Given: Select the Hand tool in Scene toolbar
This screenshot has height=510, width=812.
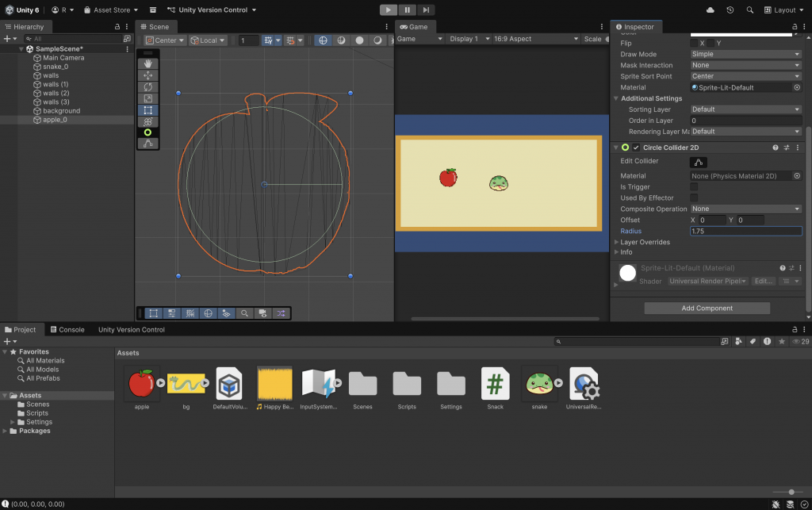Looking at the screenshot, I should 147,64.
